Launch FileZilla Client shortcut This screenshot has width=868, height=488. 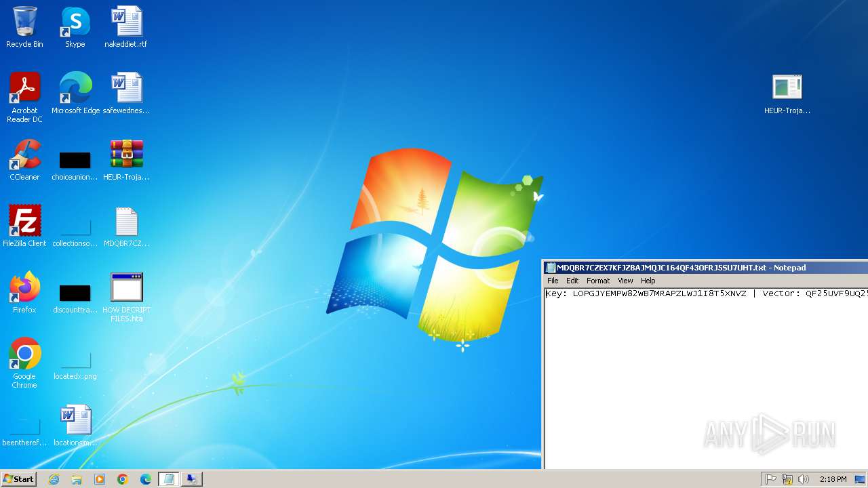click(24, 226)
